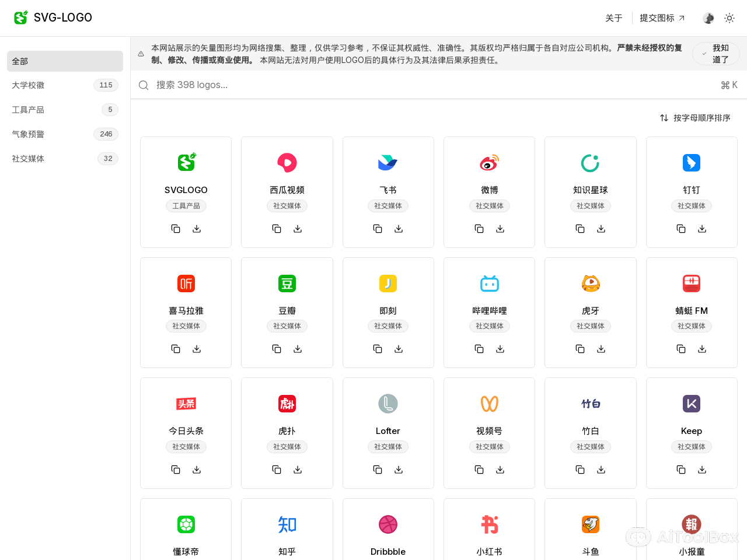Download the 钉钉 logo

(702, 229)
